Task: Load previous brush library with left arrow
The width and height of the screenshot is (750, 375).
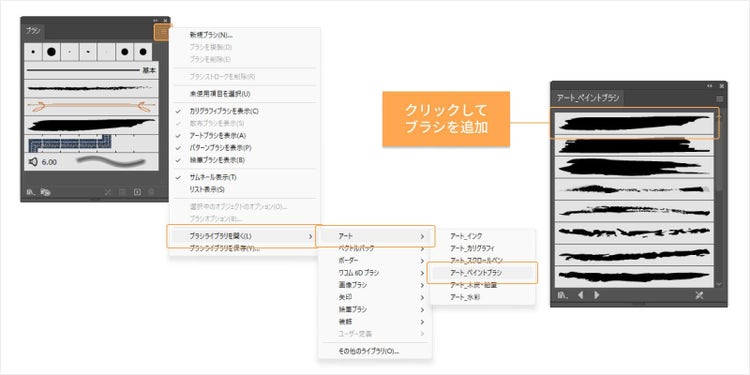Action: click(x=581, y=295)
